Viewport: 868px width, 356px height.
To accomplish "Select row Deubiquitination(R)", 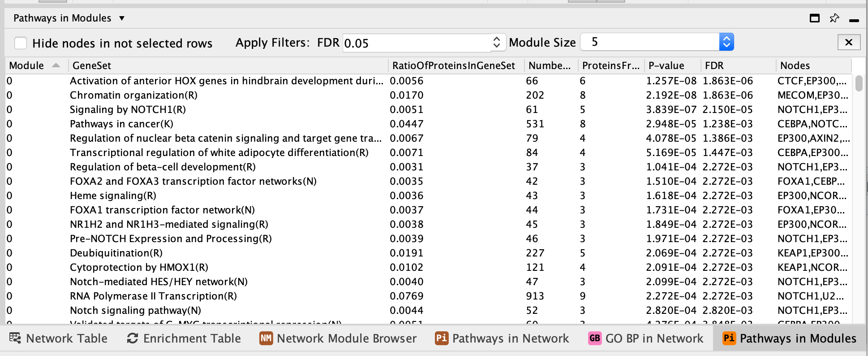I will 428,253.
